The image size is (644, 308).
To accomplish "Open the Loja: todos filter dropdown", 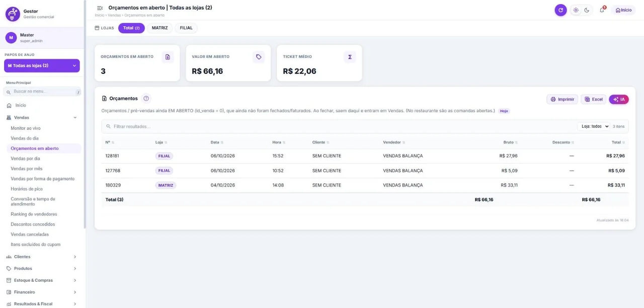I will tap(594, 126).
